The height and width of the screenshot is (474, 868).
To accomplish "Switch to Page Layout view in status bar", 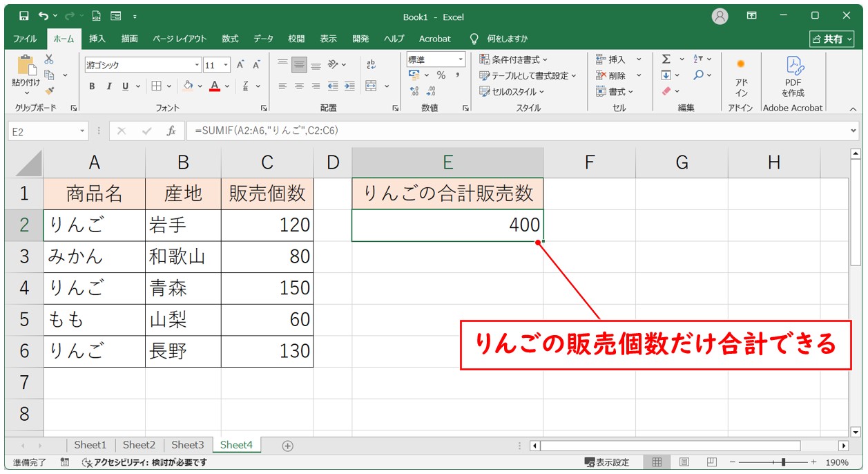I will pos(684,462).
